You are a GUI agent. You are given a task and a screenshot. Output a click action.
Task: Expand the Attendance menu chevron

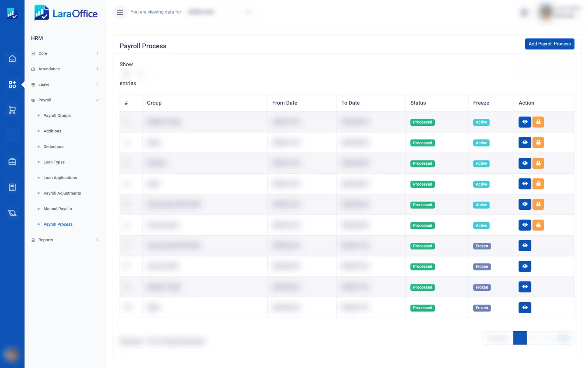click(97, 69)
